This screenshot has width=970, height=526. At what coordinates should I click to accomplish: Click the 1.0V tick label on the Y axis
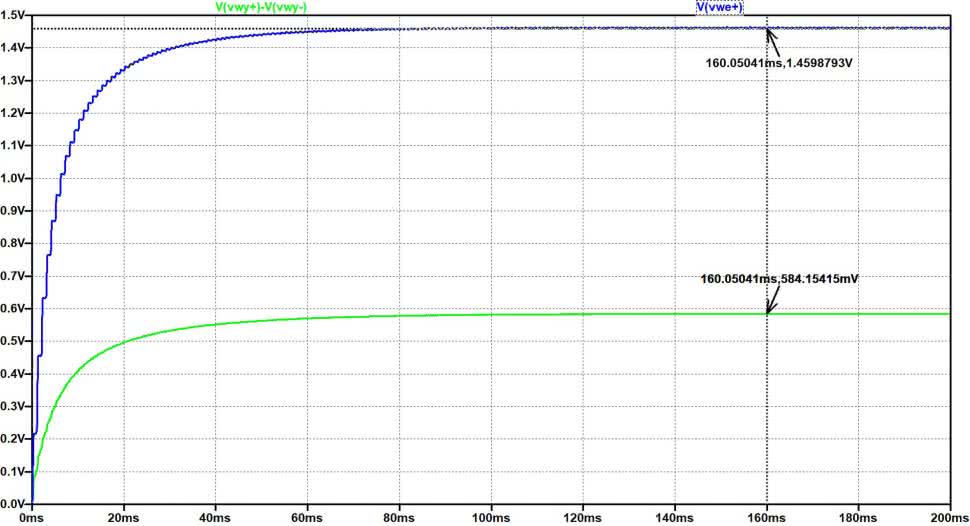point(14,178)
